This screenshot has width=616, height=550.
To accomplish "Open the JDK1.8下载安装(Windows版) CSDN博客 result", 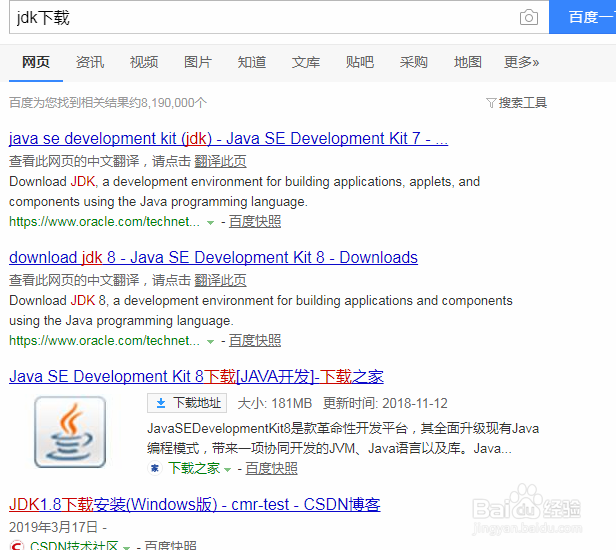I will [x=194, y=504].
